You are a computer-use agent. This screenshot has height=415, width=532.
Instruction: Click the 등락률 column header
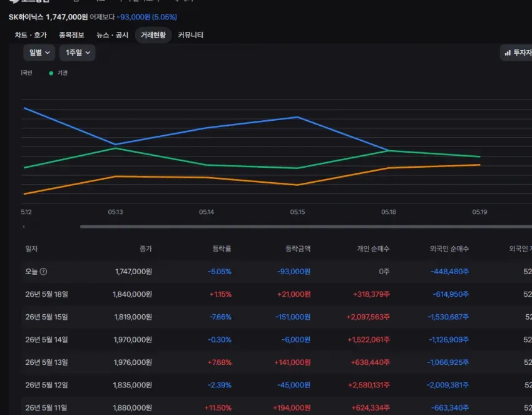click(222, 248)
